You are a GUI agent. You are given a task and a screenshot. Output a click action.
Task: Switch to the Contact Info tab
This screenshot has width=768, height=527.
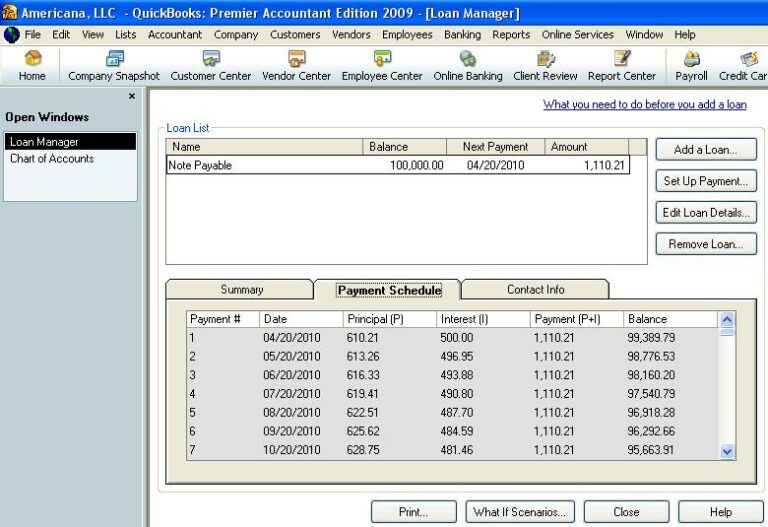535,289
